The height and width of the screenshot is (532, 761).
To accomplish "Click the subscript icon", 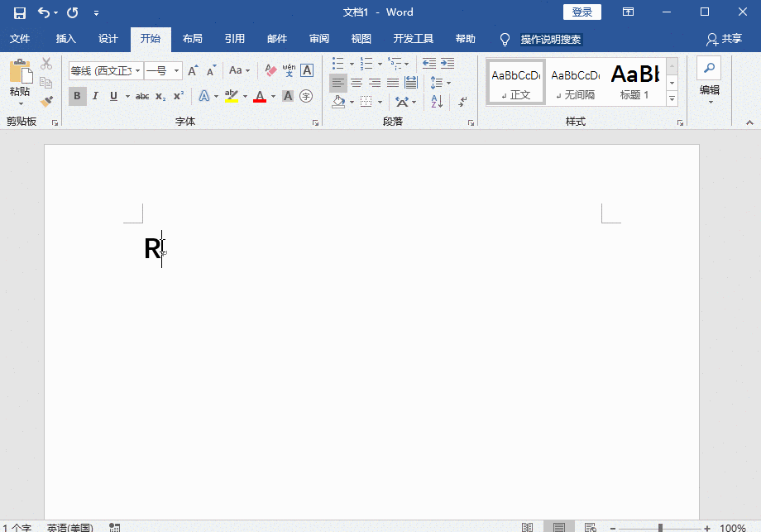I will [160, 96].
